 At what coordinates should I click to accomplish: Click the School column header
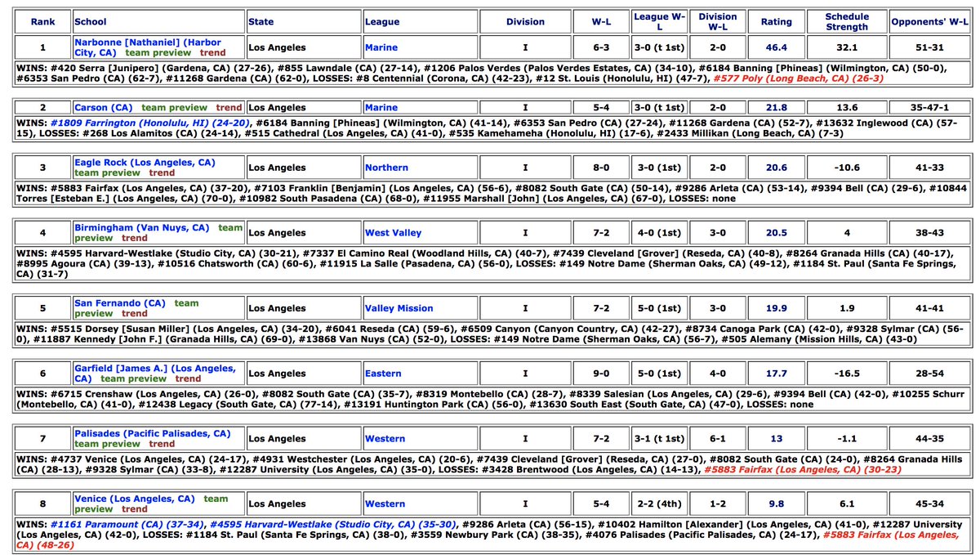[x=159, y=22]
